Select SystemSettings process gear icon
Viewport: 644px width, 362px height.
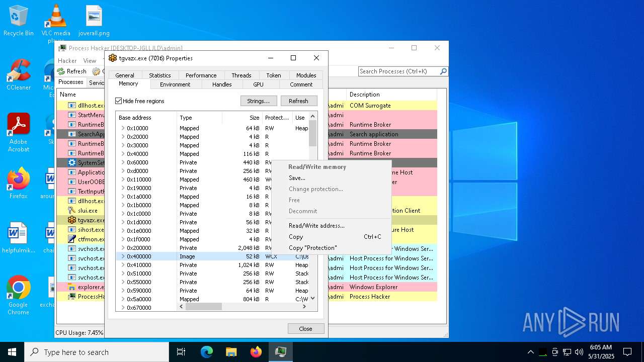(71, 163)
